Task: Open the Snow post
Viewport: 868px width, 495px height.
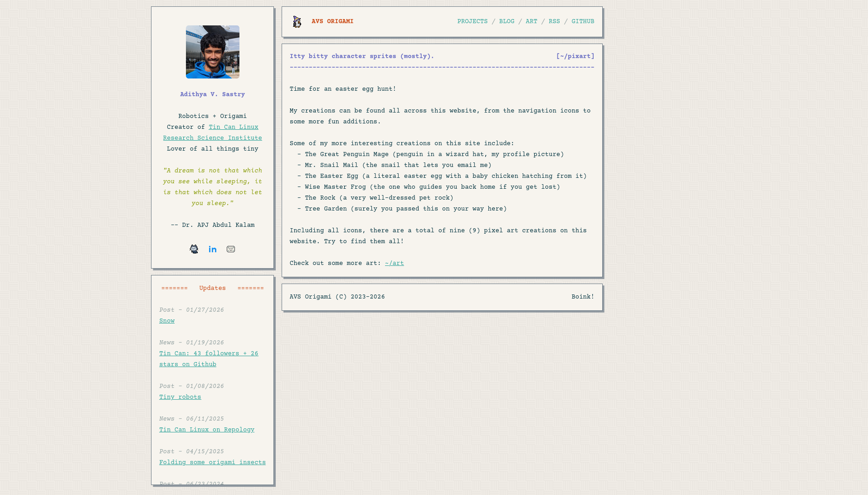Action: click(x=167, y=321)
